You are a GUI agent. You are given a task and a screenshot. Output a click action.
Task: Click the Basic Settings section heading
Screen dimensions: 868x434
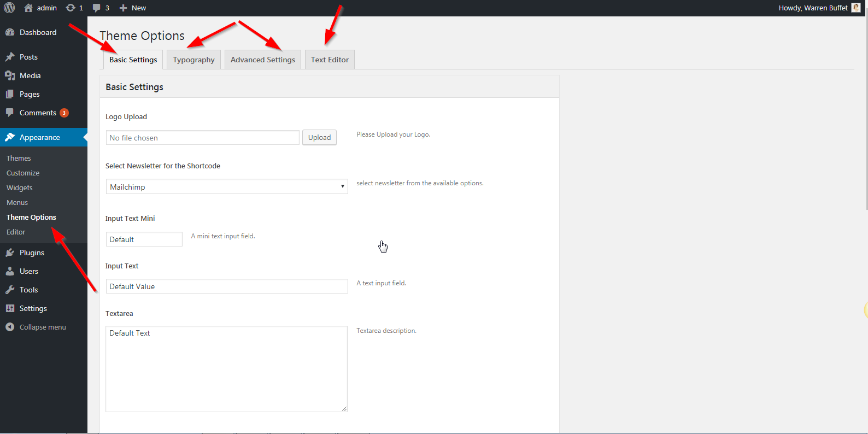pos(134,87)
